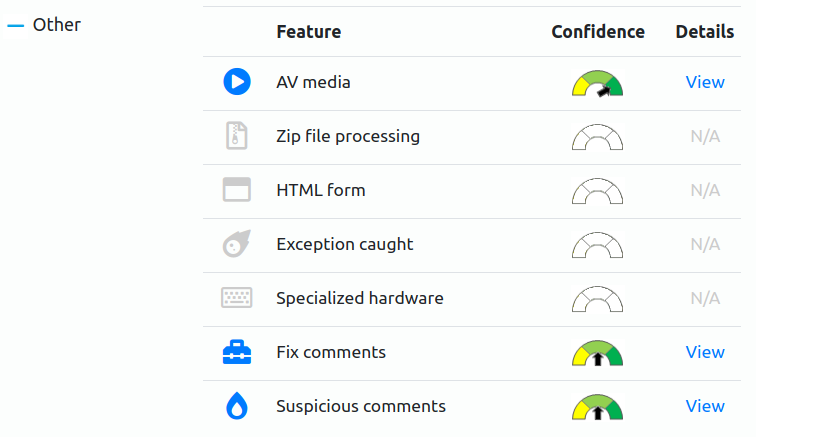The height and width of the screenshot is (437, 816).
Task: Open View details for Suspicious comments
Action: [x=705, y=406]
